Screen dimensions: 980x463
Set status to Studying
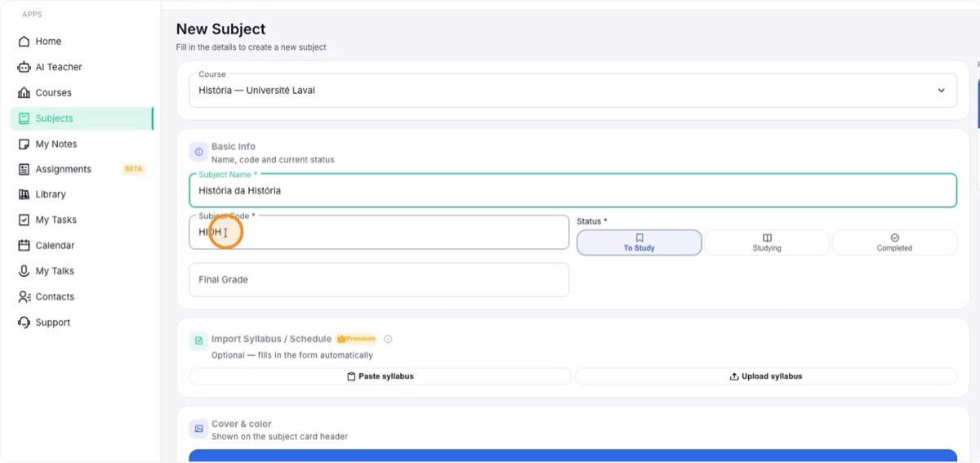(x=767, y=243)
